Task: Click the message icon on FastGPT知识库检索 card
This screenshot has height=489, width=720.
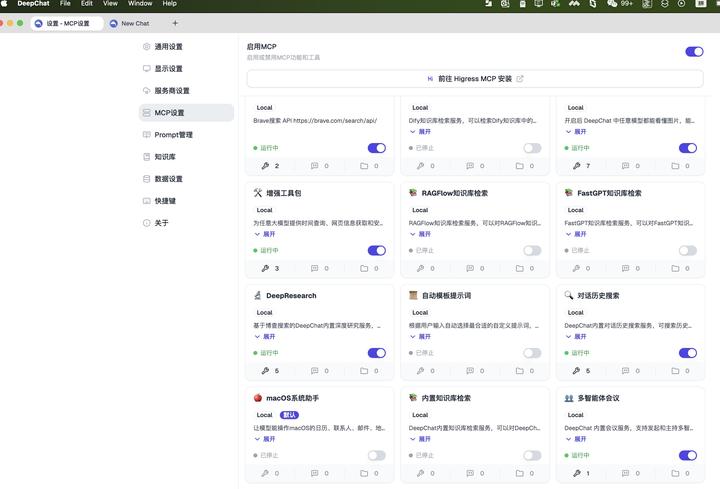Action: 625,268
